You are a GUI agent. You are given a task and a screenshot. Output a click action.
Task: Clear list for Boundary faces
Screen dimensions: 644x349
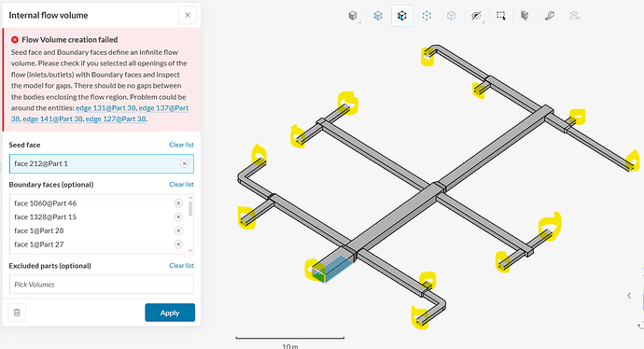pyautogui.click(x=182, y=185)
